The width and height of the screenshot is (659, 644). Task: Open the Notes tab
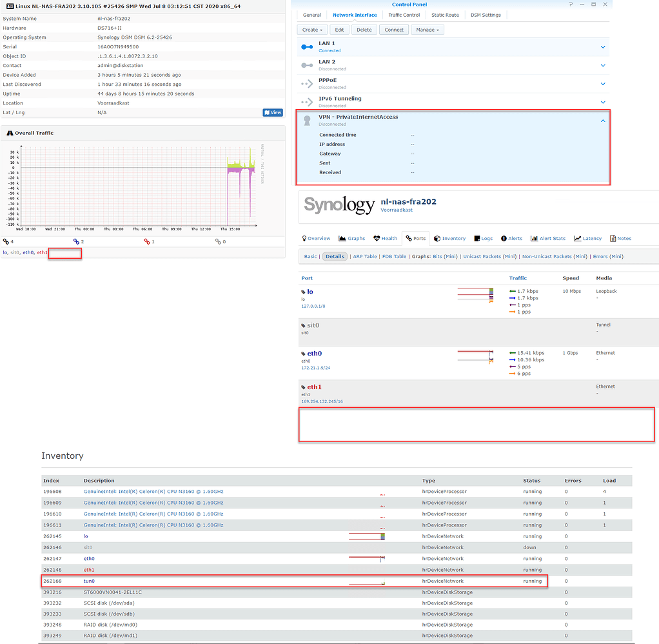pyautogui.click(x=620, y=239)
